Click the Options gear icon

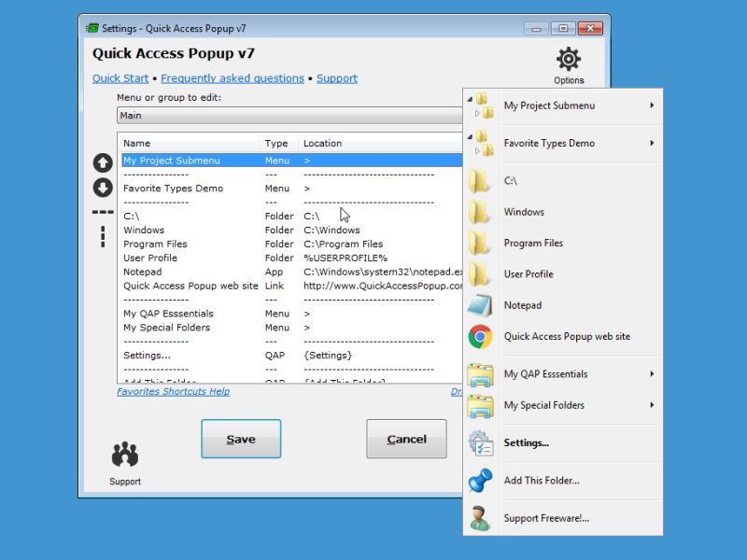point(569,61)
